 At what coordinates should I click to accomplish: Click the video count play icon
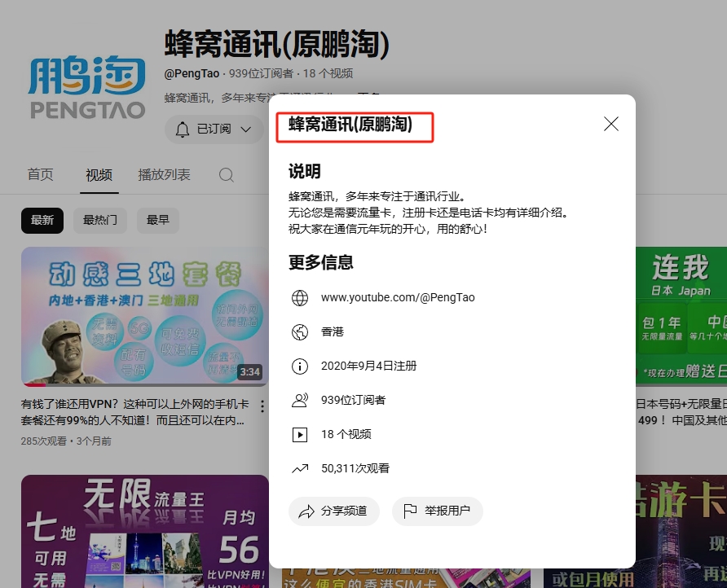pyautogui.click(x=300, y=435)
